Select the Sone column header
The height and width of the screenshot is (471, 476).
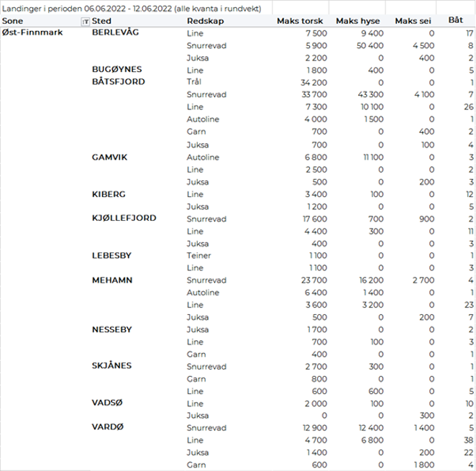tap(13, 22)
